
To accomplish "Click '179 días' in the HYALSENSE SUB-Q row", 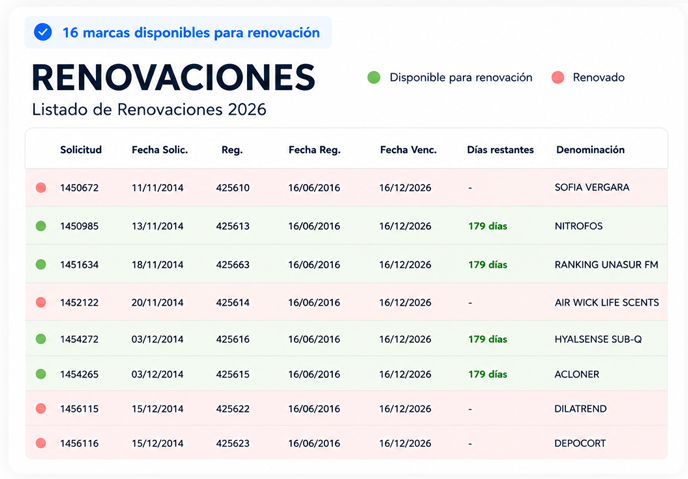I will (x=487, y=339).
